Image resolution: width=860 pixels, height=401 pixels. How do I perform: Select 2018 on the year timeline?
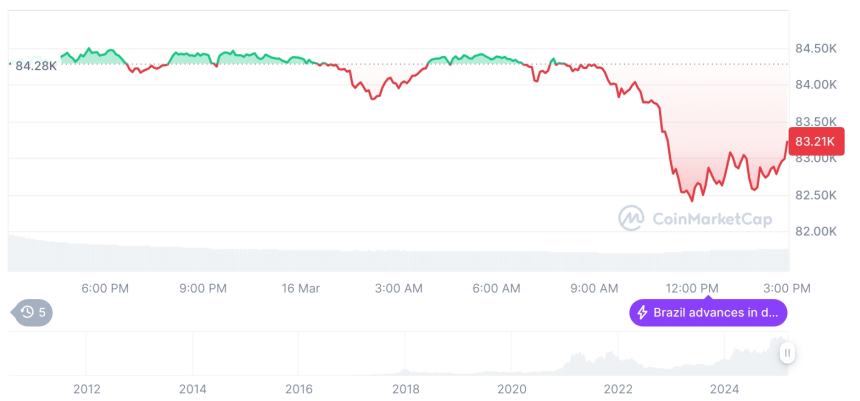(x=405, y=389)
